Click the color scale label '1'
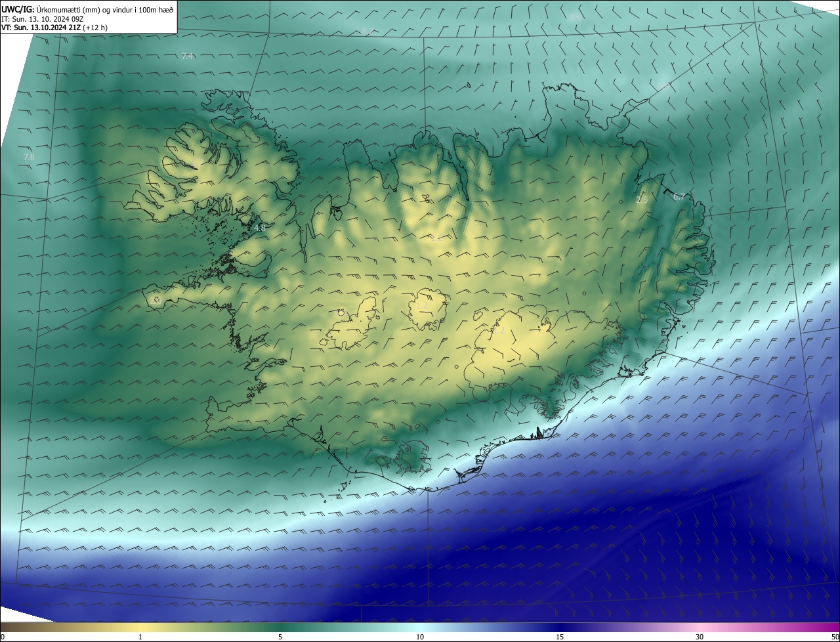This screenshot has height=642, width=840. (x=140, y=637)
